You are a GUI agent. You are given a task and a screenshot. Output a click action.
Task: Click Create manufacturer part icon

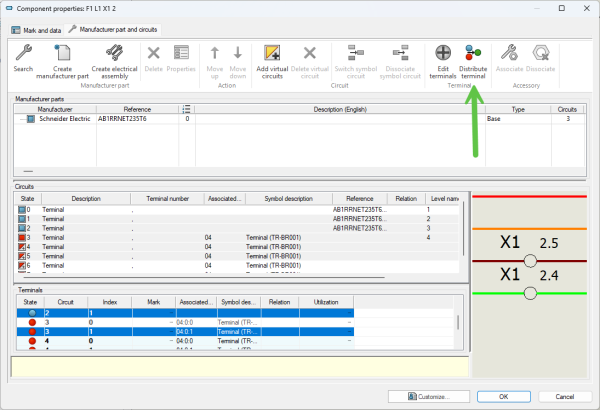click(63, 53)
